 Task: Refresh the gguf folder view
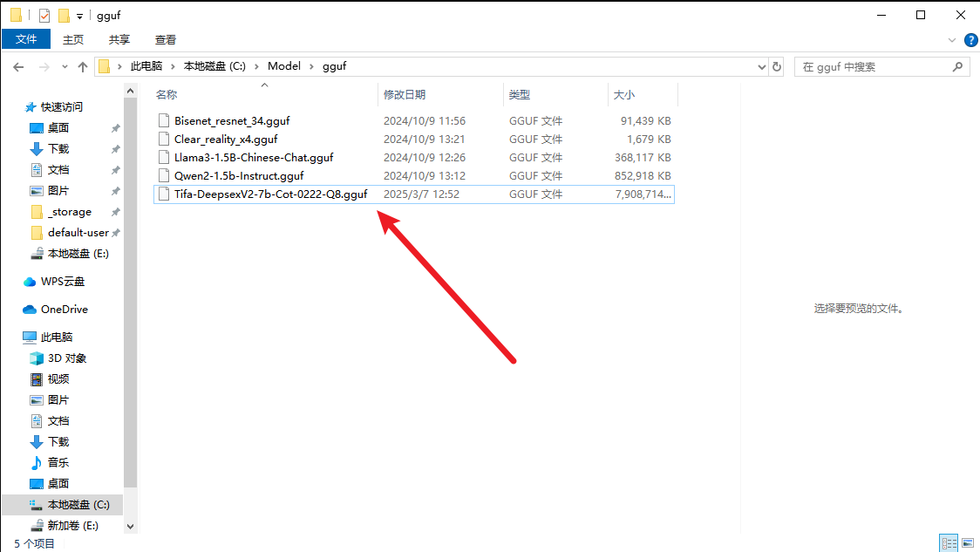click(x=777, y=66)
